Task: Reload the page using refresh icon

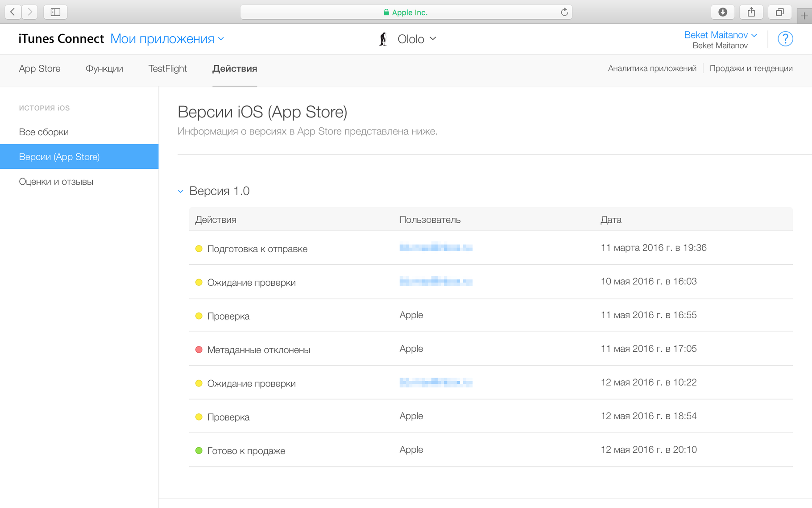Action: [564, 12]
